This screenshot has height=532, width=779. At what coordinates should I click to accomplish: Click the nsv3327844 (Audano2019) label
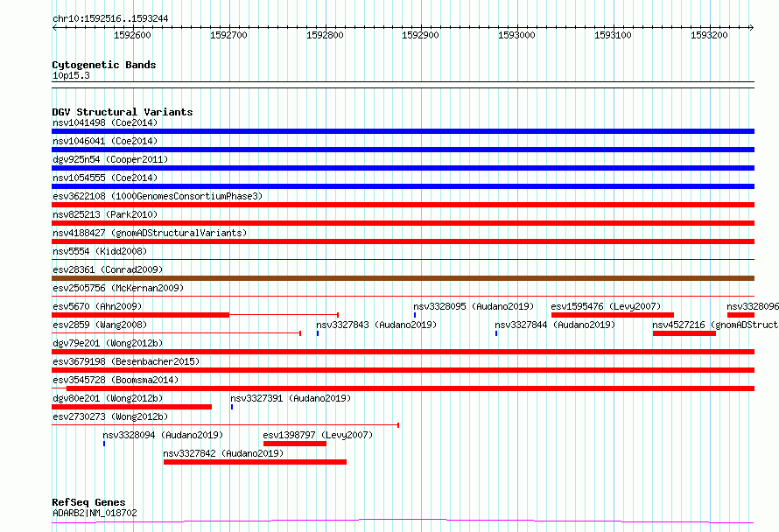(x=554, y=325)
